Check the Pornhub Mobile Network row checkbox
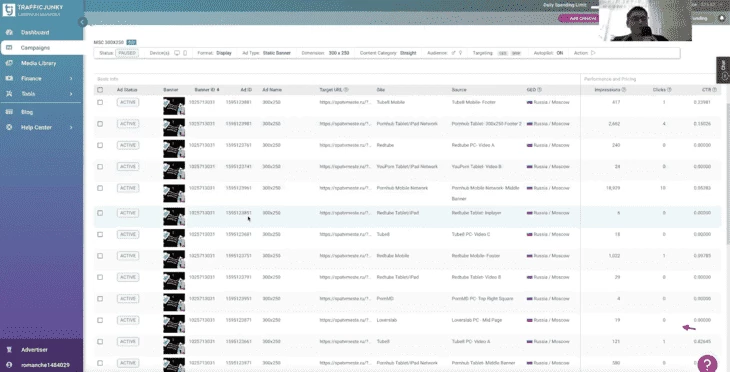 pos(100,188)
